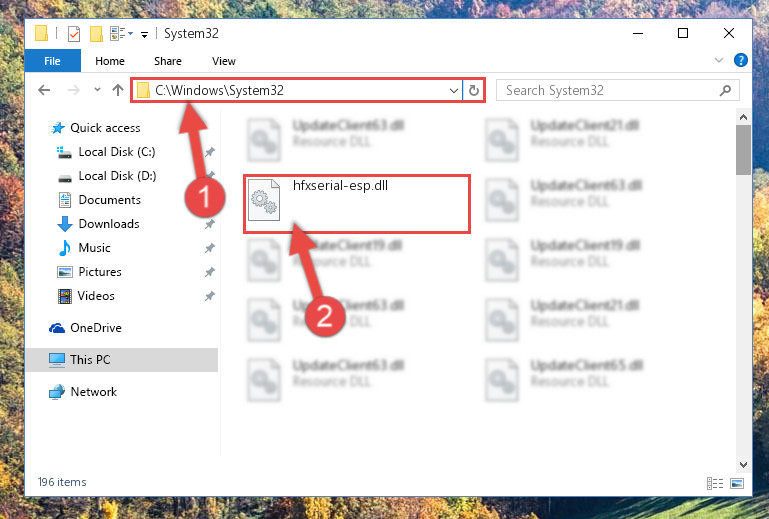This screenshot has height=519, width=769.
Task: Switch to the View tab
Action: click(224, 61)
